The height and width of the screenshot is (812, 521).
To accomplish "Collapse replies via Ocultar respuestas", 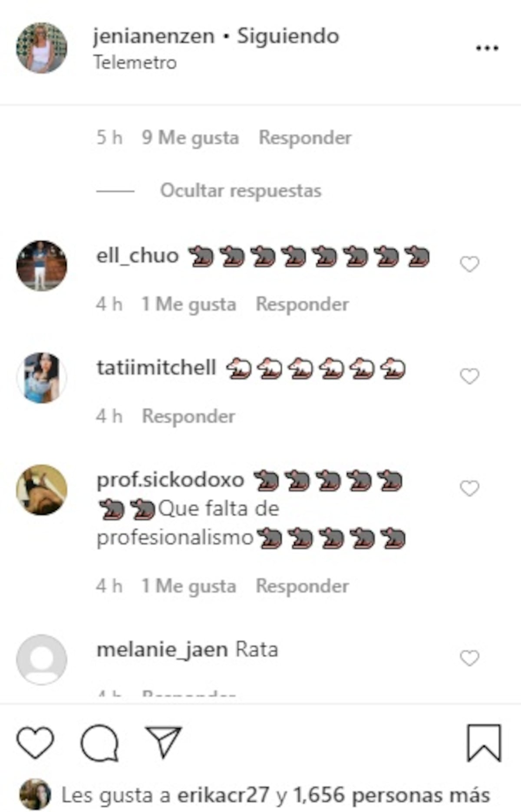I will pyautogui.click(x=241, y=190).
